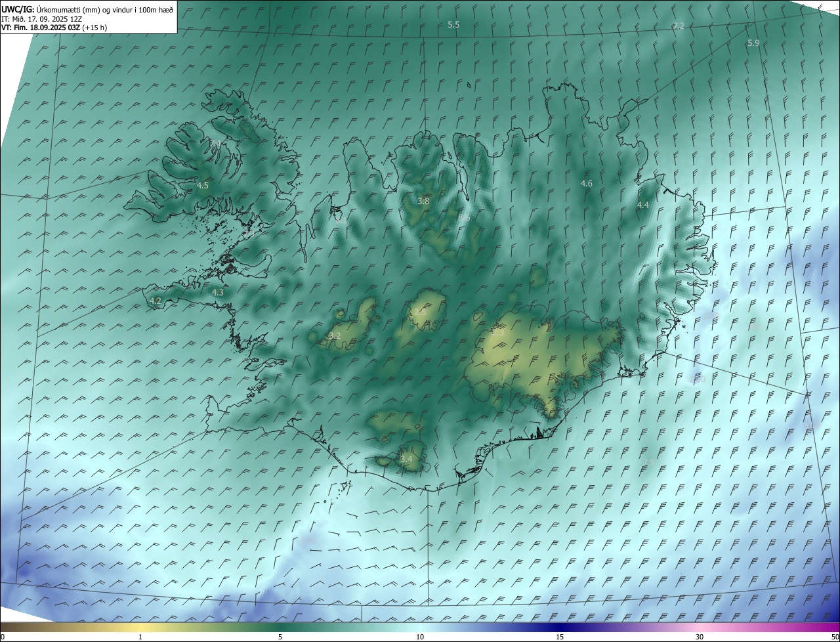Click the colorbar tick label 10
The width and height of the screenshot is (840, 642).
click(420, 637)
